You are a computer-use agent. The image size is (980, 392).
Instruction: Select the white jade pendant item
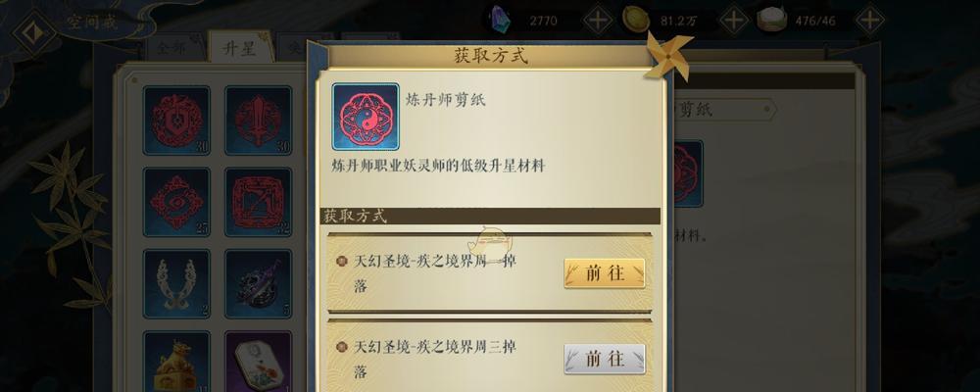click(x=176, y=284)
